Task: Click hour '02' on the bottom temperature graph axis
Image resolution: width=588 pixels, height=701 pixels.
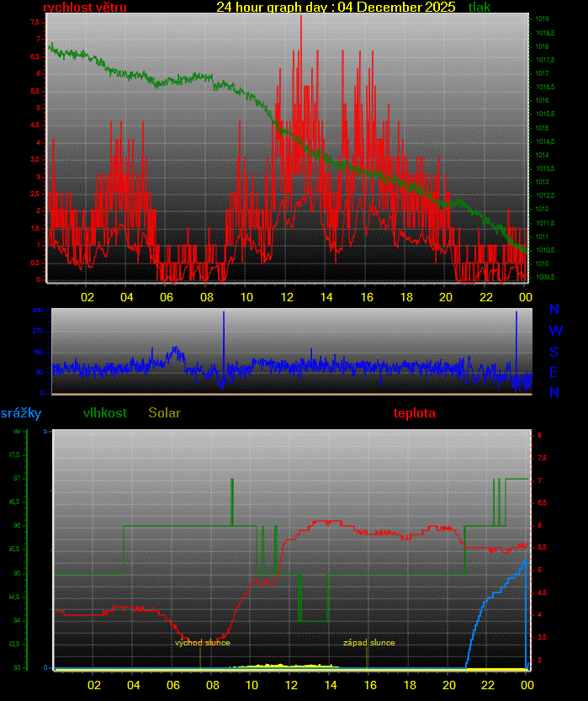Action: (x=93, y=685)
